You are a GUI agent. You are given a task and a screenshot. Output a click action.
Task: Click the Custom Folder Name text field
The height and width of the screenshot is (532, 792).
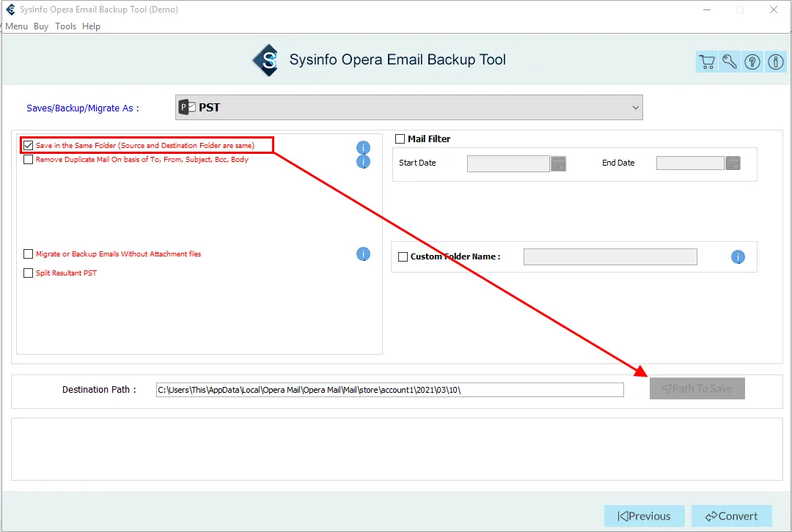(x=610, y=257)
